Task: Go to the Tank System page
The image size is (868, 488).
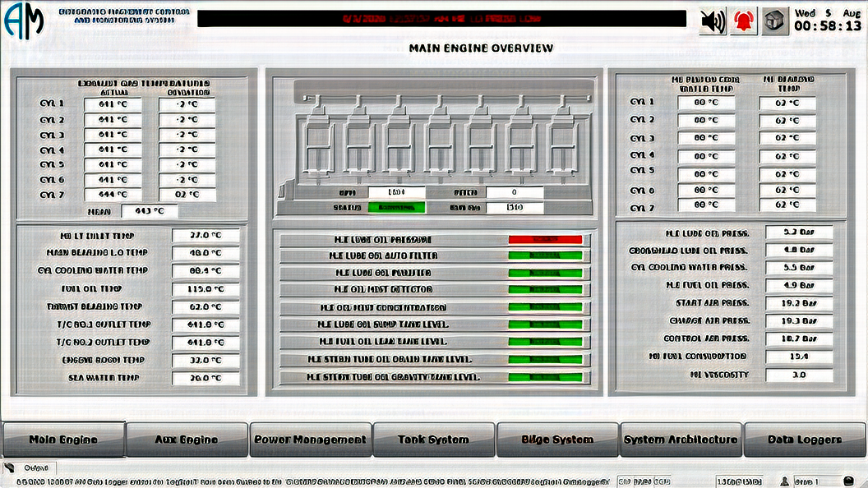Action: (x=433, y=440)
